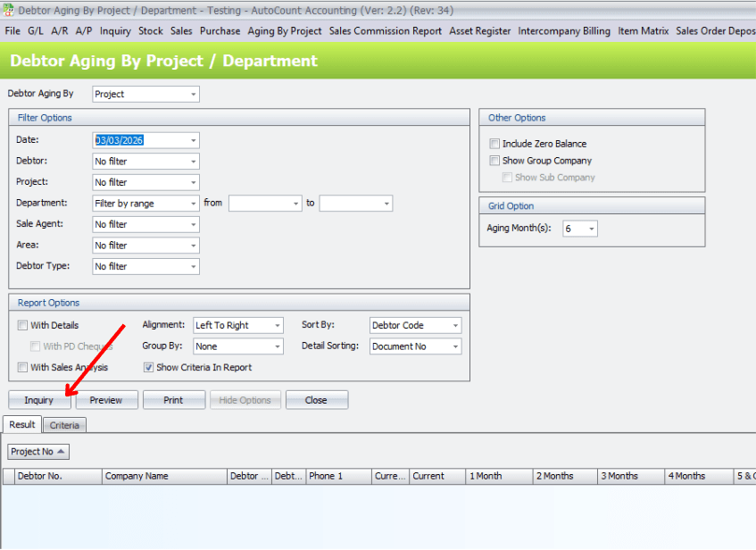Screen dimensions: 756x550
Task: Click the AutoCount app icon in title bar
Action: pyautogui.click(x=9, y=10)
